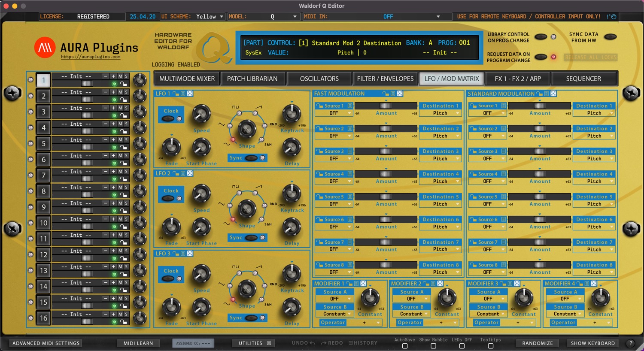This screenshot has height=351, width=644.
Task: Click Advanced MIDI Settings button
Action: (x=46, y=343)
